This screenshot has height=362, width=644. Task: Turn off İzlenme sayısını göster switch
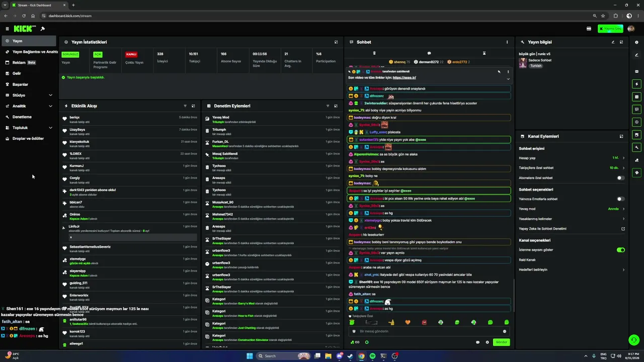tap(621, 250)
